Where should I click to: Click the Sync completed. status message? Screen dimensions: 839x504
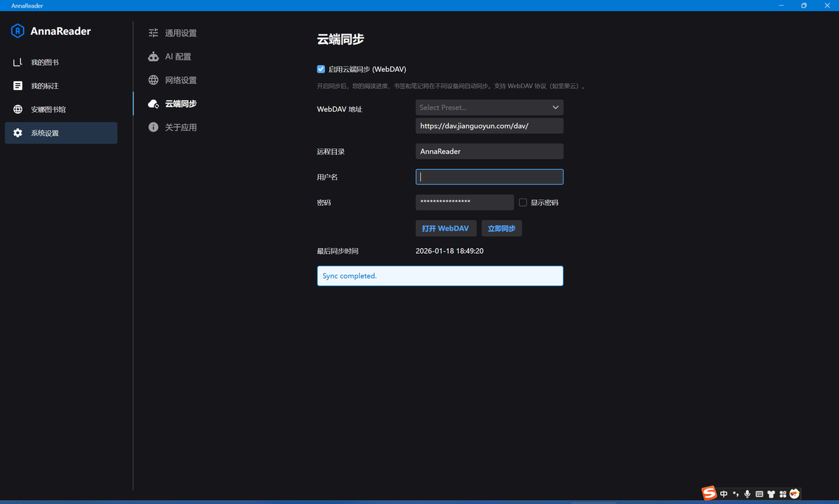click(x=440, y=275)
